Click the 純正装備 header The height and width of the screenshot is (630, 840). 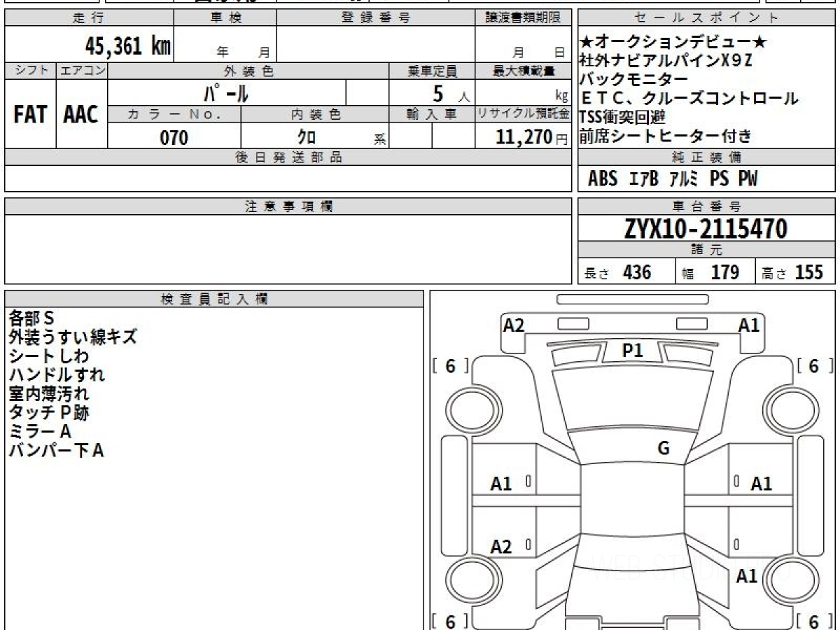707,157
